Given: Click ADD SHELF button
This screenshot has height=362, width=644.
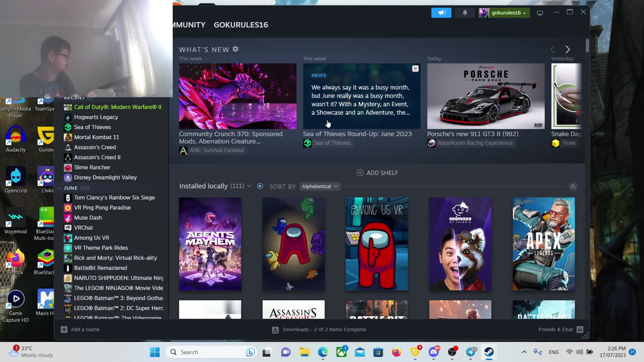Looking at the screenshot, I should coord(377,172).
